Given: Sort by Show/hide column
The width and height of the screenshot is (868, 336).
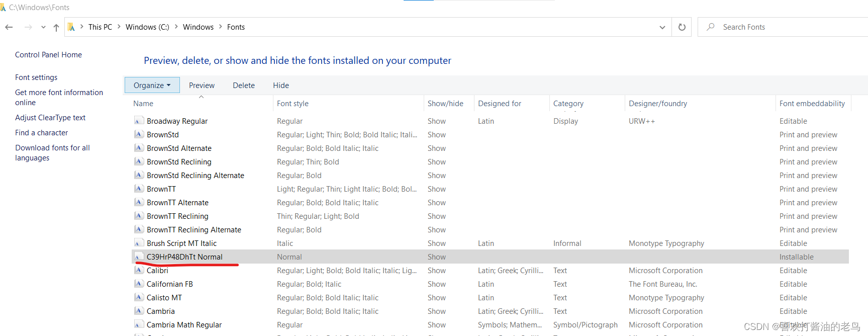Looking at the screenshot, I should 445,104.
